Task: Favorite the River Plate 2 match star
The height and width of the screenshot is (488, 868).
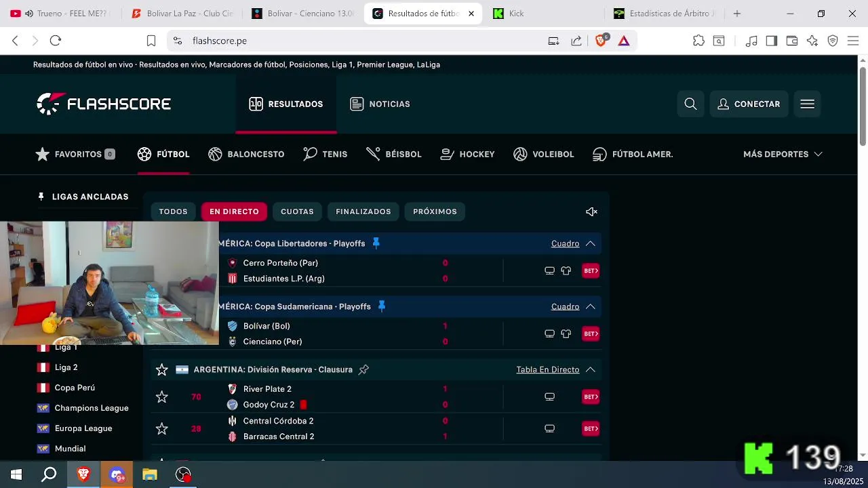Action: (161, 397)
